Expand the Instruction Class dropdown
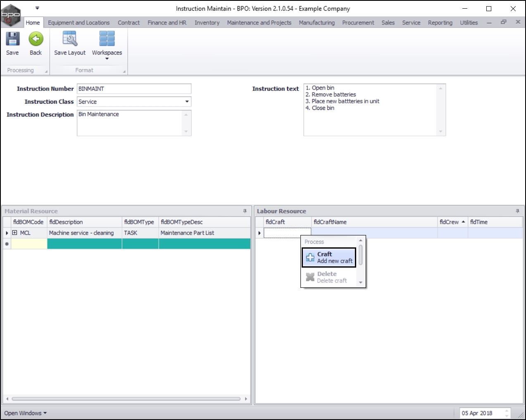This screenshot has width=526, height=420. point(187,102)
